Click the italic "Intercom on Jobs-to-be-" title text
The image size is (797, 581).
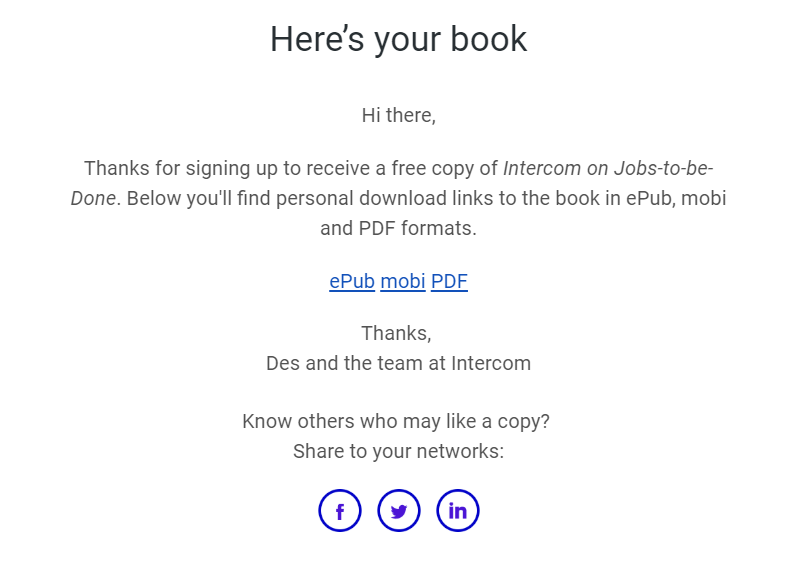tap(608, 168)
